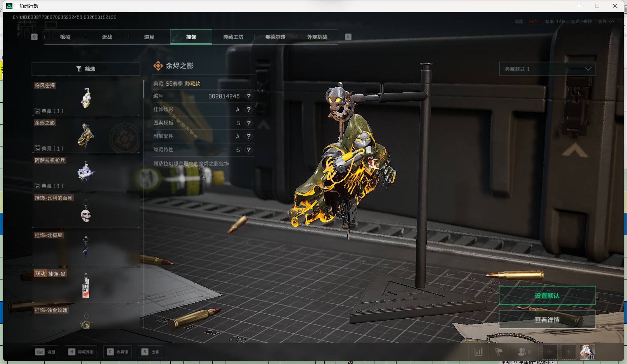This screenshot has height=364, width=627.
Task: Select the 挂饰-比利的面具 charm thumbnail
Action: pyautogui.click(x=86, y=213)
